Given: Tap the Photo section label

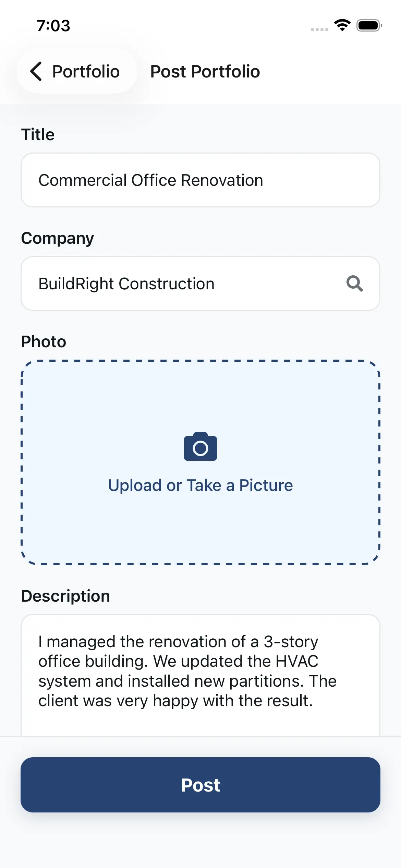Looking at the screenshot, I should click(44, 341).
